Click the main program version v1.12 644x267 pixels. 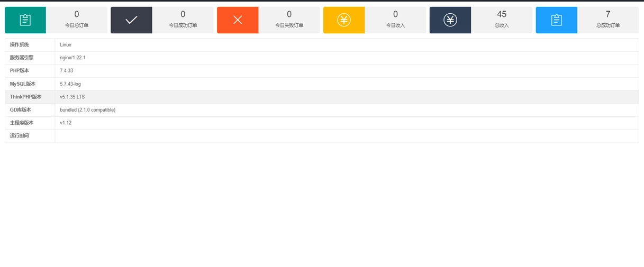[x=66, y=123]
